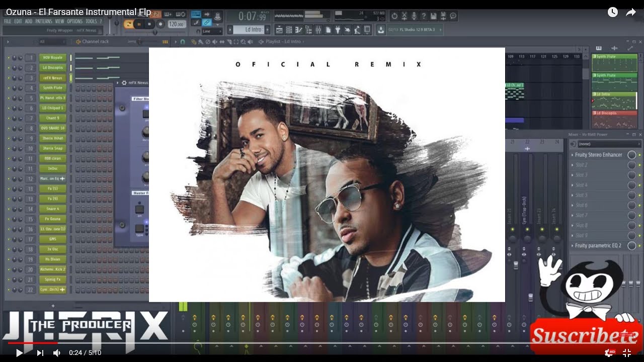Click the FL Studio record button
Viewport: 644px width, 362px height.
pyautogui.click(x=160, y=24)
